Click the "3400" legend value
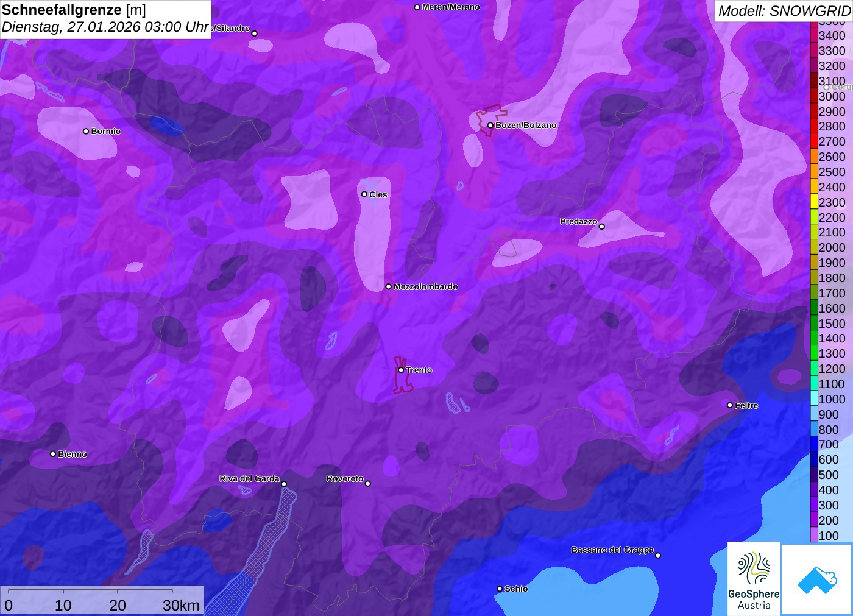 coord(832,35)
